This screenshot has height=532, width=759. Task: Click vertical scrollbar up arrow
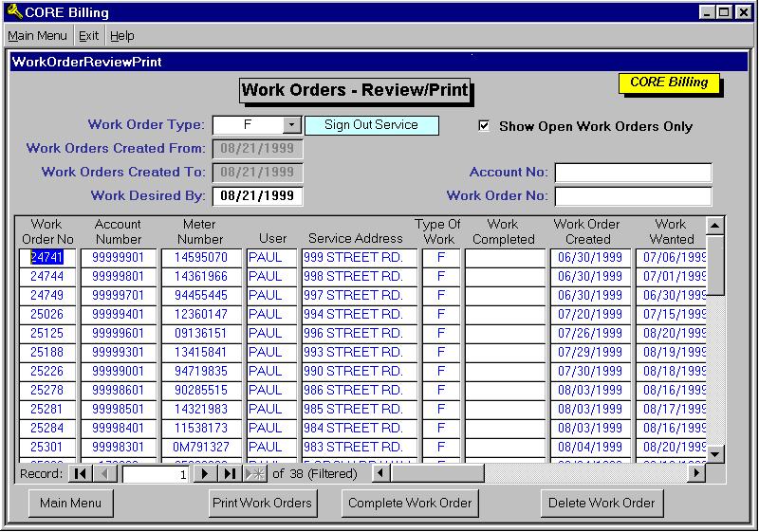pyautogui.click(x=715, y=226)
